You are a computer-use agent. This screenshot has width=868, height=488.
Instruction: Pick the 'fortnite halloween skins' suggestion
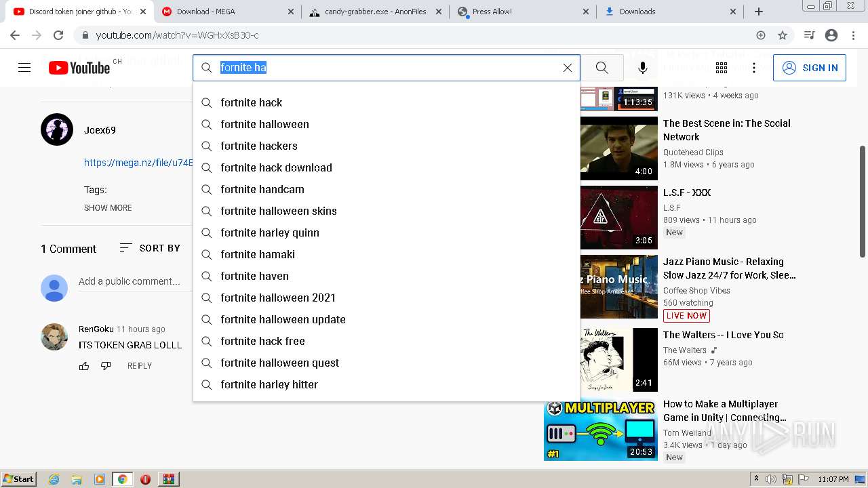point(387,211)
